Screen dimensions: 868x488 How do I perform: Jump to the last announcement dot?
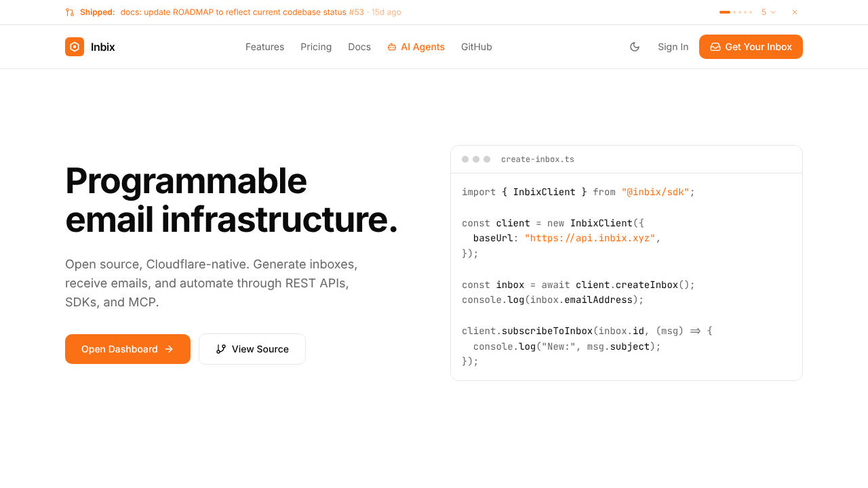coord(751,12)
